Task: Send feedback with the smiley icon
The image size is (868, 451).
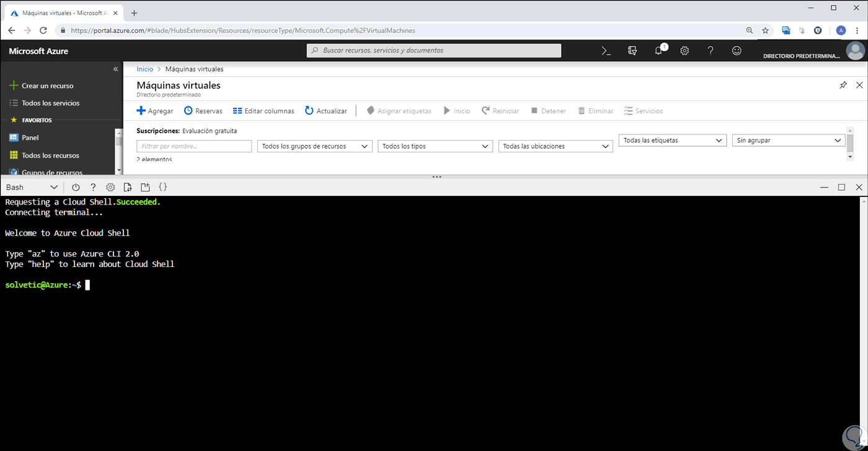Action: (x=737, y=51)
